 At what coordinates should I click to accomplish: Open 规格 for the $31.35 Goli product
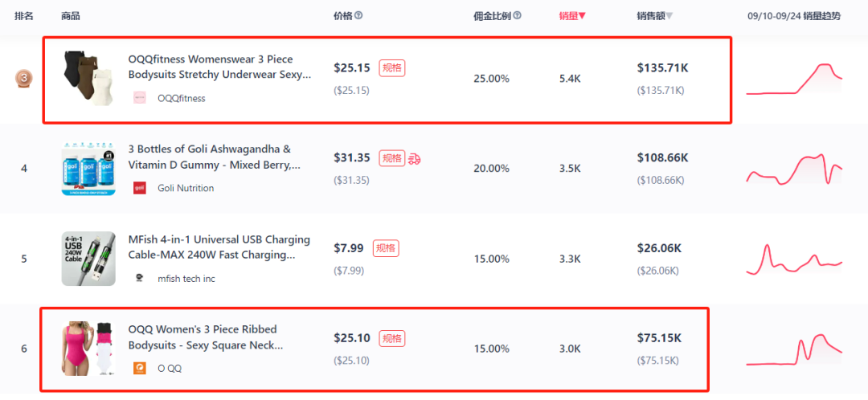click(392, 158)
